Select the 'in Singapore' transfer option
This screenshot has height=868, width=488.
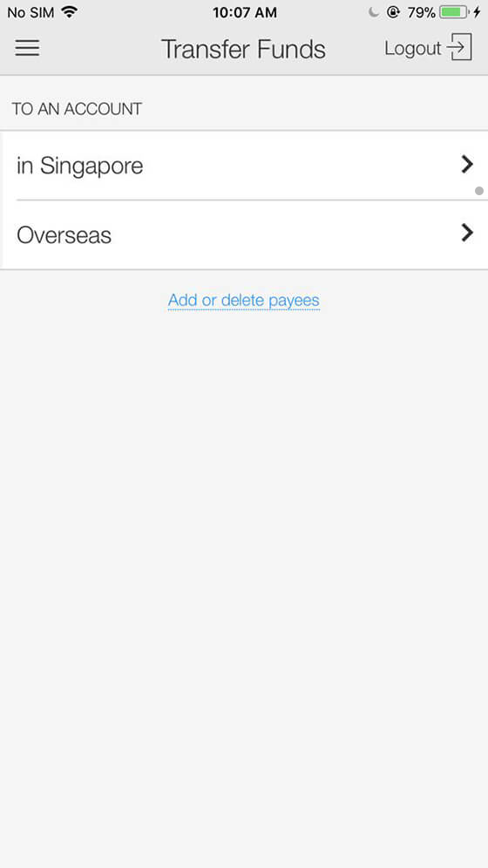point(244,166)
